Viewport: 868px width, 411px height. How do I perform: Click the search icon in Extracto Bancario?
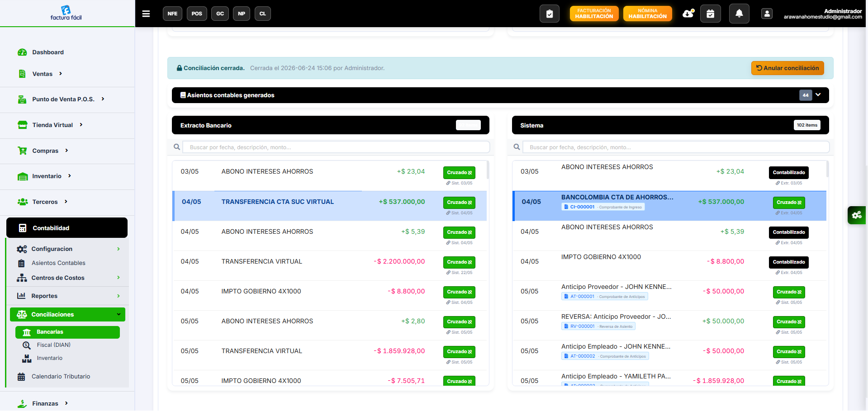[x=177, y=147]
